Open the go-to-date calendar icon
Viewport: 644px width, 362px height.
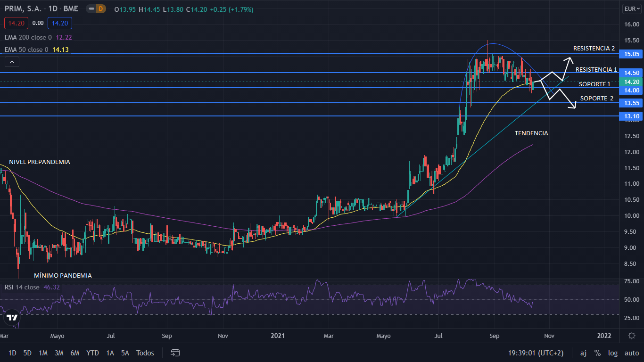(175, 353)
